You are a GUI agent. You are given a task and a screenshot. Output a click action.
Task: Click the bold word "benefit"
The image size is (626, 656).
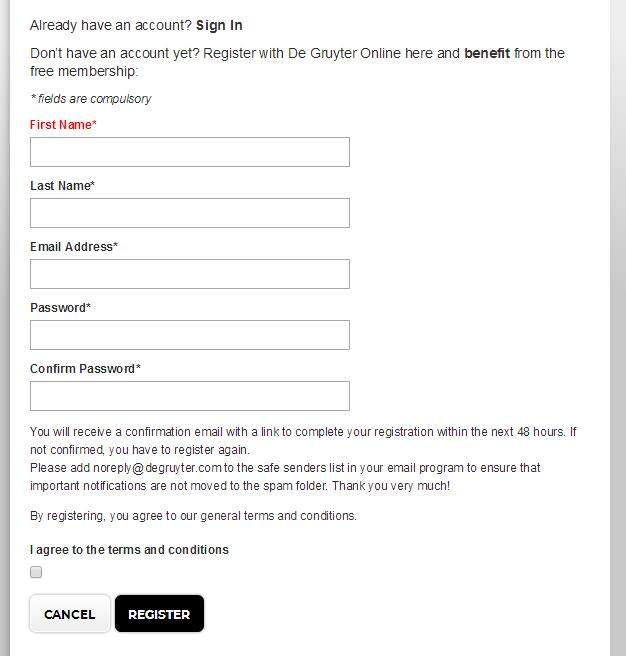[x=487, y=53]
